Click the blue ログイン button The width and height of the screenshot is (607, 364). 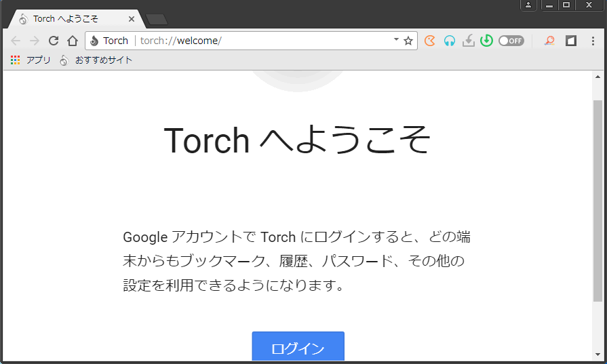pos(298,348)
